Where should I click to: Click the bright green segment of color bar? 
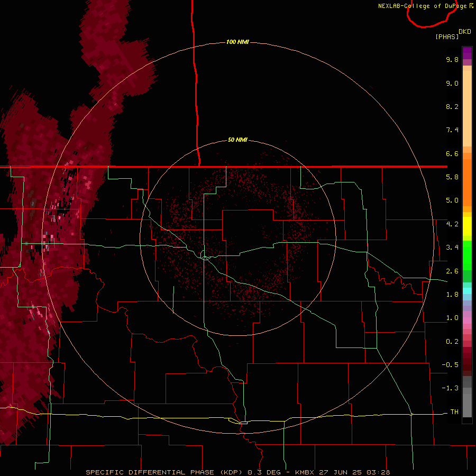[x=467, y=255]
